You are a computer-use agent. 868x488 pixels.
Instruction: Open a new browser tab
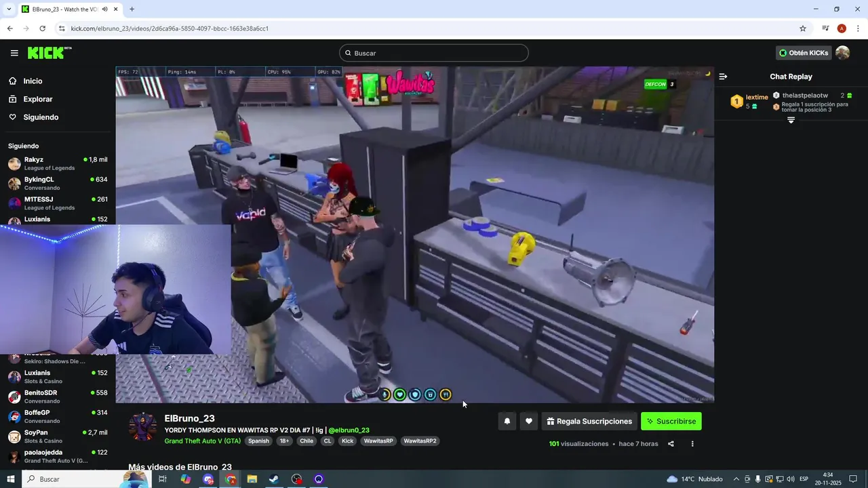pyautogui.click(x=132, y=9)
